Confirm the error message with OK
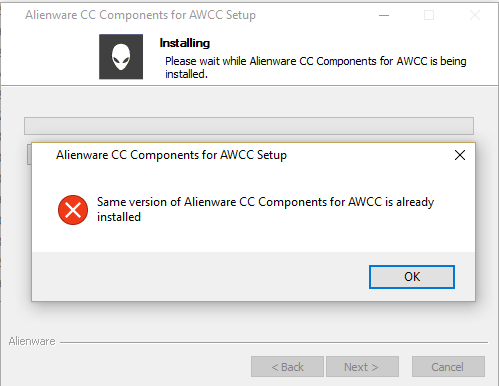This screenshot has width=499, height=386. (x=412, y=277)
